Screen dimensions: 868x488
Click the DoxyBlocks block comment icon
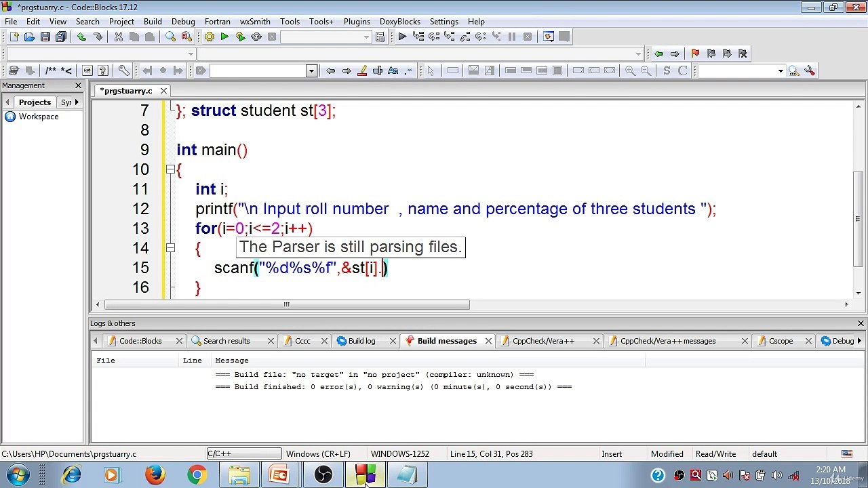coord(51,70)
